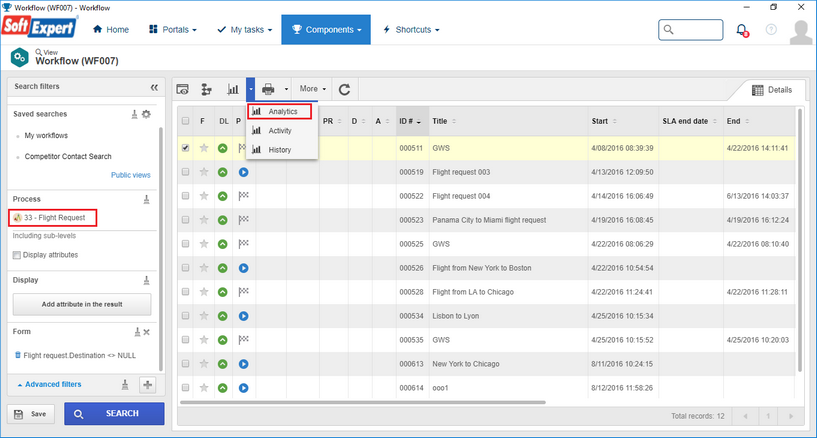Clear the Process filter broom icon
The image size is (817, 438).
click(x=146, y=199)
